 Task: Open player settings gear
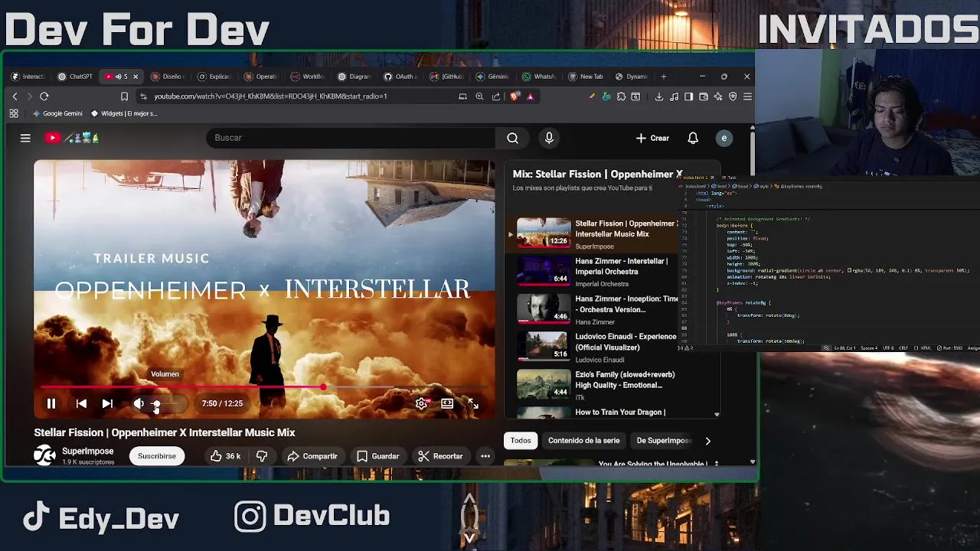421,403
